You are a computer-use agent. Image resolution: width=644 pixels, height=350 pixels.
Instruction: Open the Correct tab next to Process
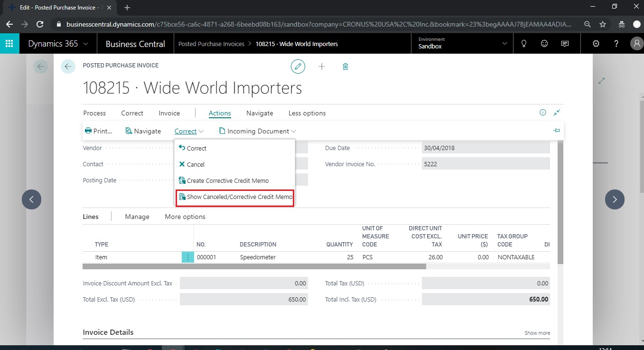pyautogui.click(x=132, y=113)
